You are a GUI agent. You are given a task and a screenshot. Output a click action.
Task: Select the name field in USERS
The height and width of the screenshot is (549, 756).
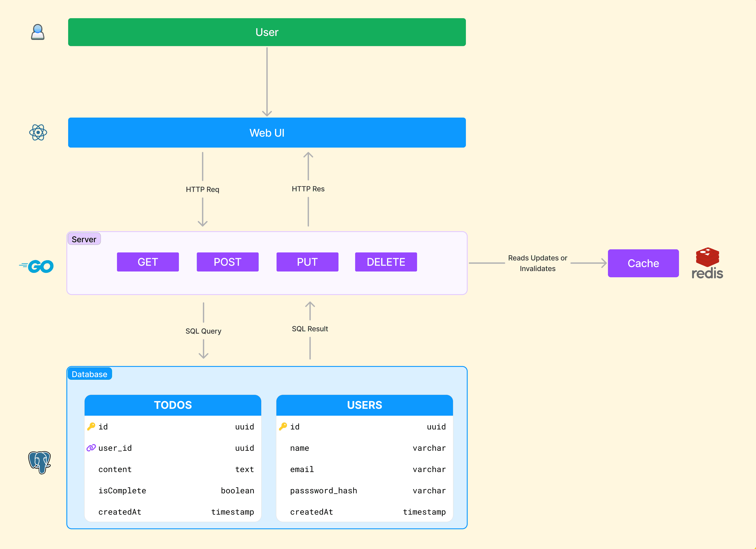[x=300, y=448]
